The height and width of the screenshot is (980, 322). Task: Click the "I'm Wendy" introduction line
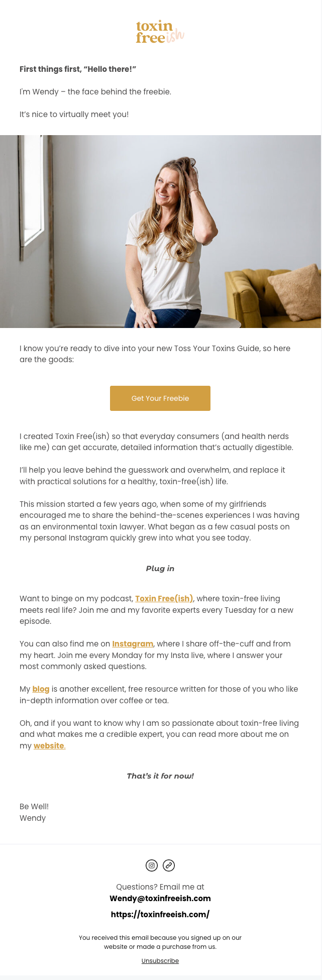[x=95, y=91]
